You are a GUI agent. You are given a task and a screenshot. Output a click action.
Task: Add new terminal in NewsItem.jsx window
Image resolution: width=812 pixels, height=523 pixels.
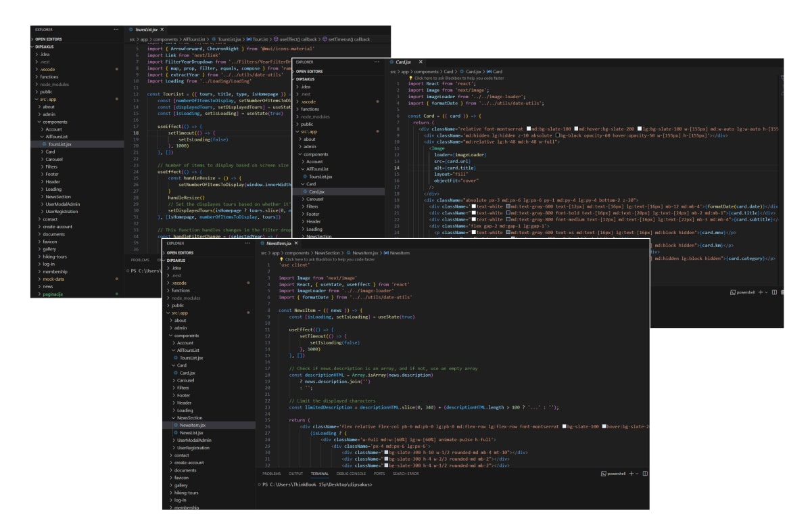tap(630, 474)
